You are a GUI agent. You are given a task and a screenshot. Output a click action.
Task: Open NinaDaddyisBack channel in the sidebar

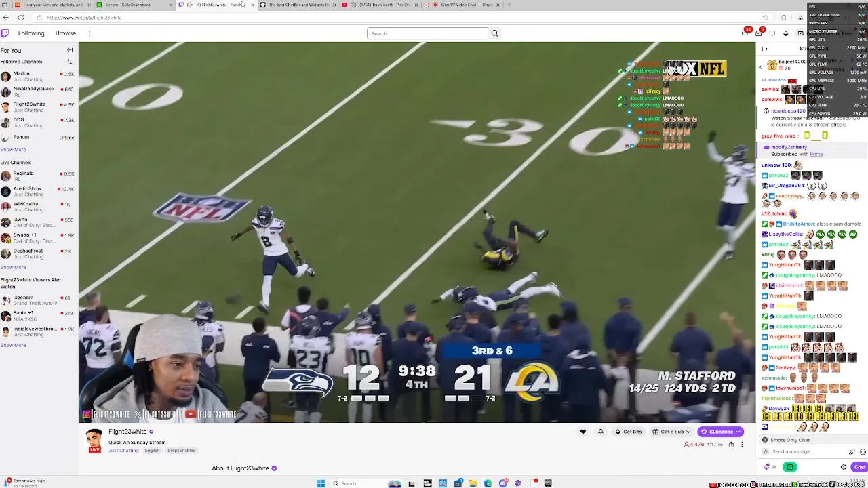[x=37, y=91]
